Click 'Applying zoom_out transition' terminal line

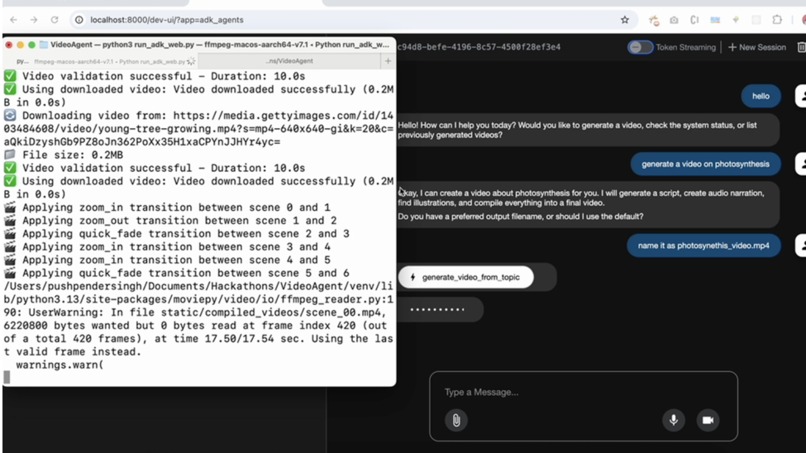pos(170,221)
